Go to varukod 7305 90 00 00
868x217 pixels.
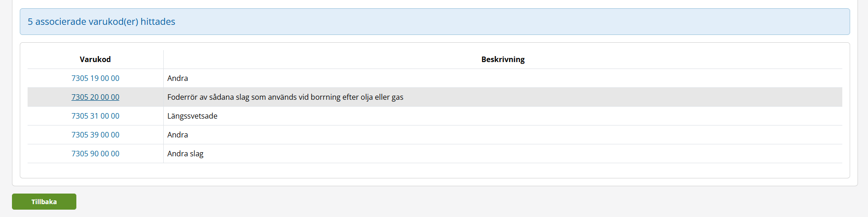(x=95, y=154)
